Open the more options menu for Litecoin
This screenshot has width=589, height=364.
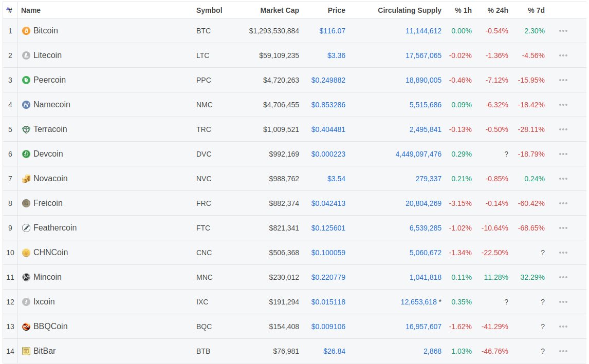point(563,55)
